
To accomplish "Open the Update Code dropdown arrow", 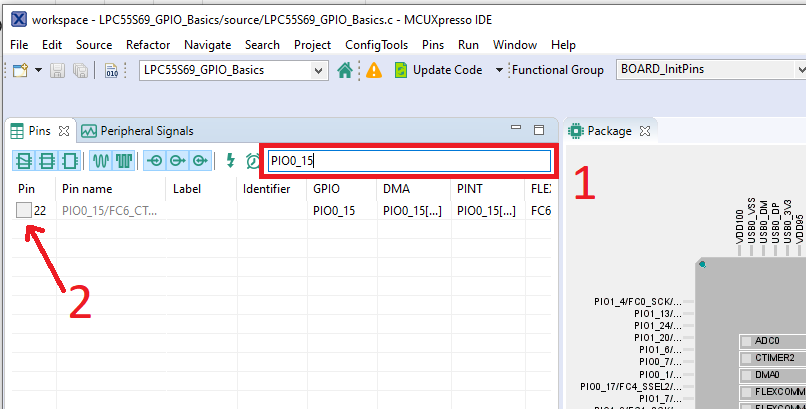I will point(499,70).
